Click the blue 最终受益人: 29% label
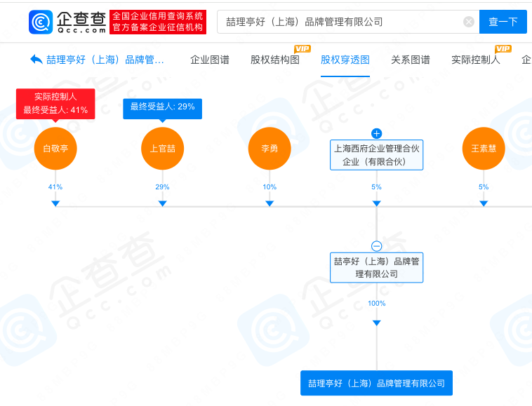Viewport: 532px width, 406px height. tap(163, 109)
